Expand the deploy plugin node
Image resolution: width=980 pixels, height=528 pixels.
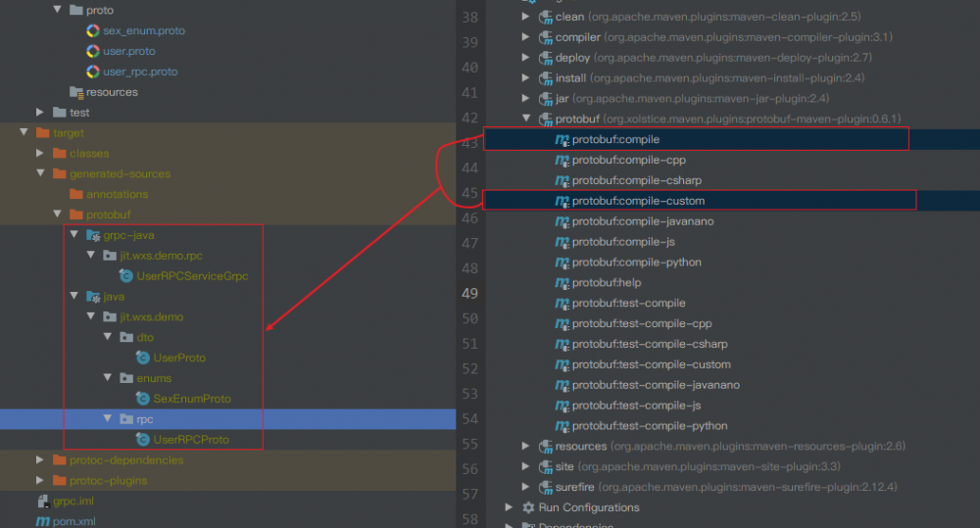coord(525,58)
